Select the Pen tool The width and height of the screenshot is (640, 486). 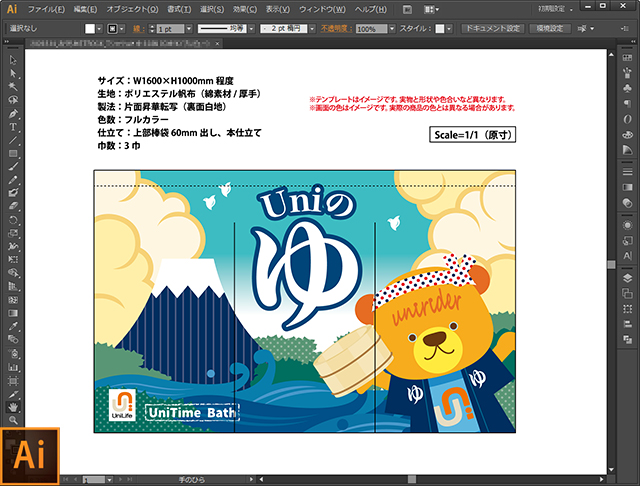click(x=13, y=113)
